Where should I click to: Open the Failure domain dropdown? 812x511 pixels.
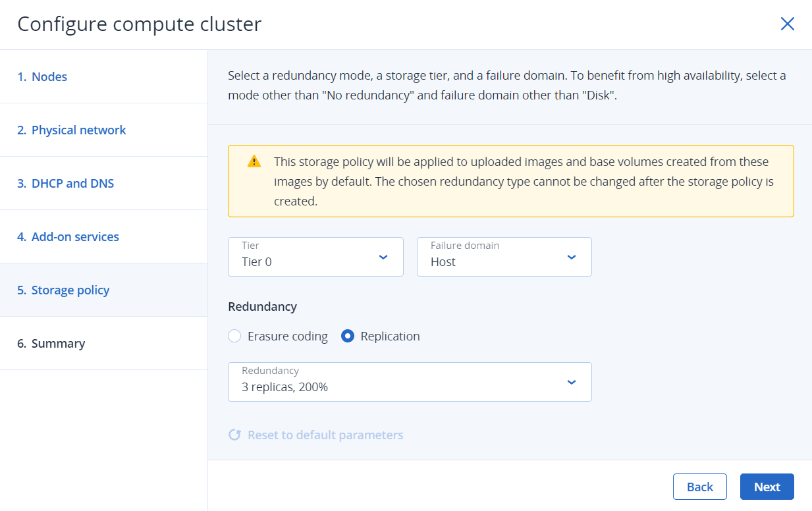[504, 257]
